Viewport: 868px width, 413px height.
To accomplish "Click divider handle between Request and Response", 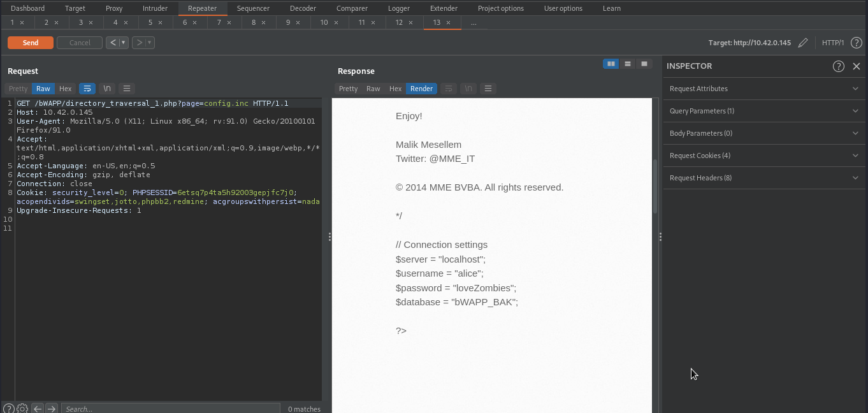I will point(329,236).
